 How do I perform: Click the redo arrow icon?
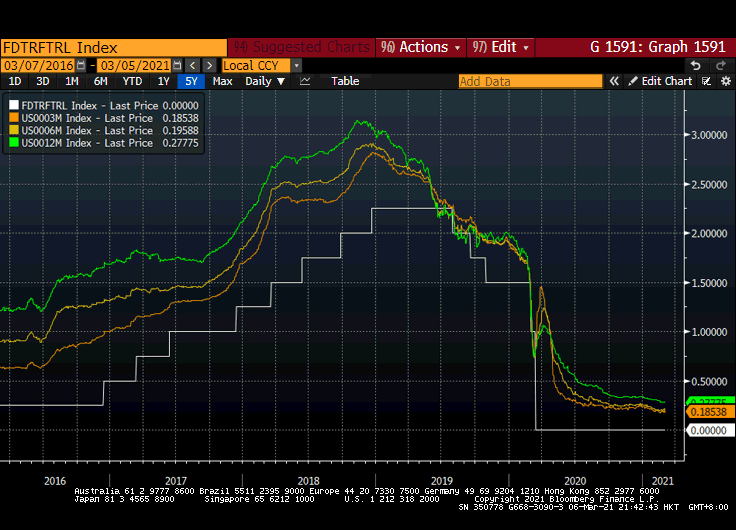(719, 65)
